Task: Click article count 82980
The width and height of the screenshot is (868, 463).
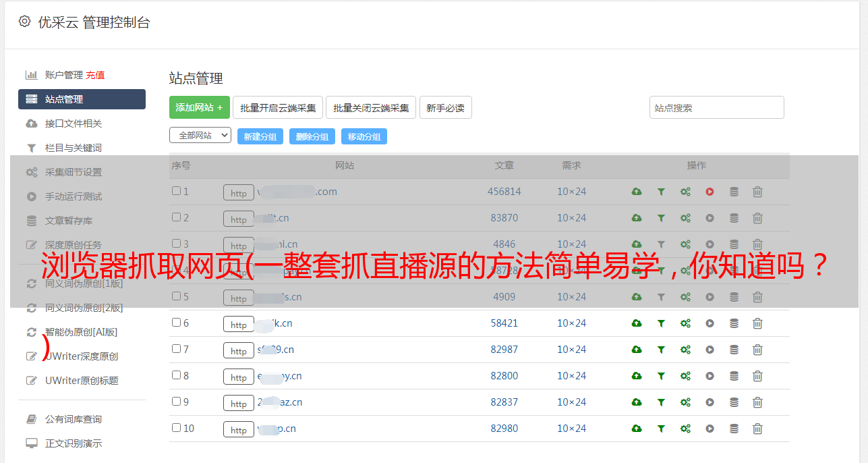Action: 504,429
